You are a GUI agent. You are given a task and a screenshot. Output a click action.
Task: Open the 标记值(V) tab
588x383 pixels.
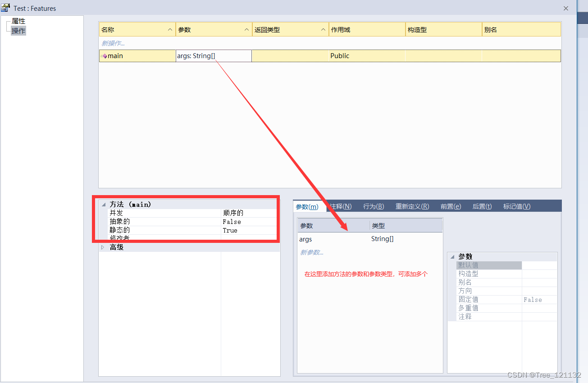pyautogui.click(x=517, y=206)
